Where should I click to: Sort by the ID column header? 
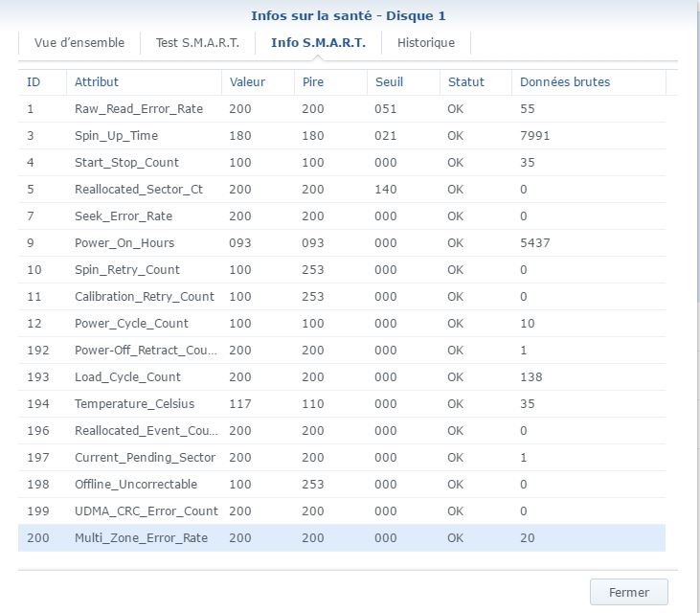click(42, 82)
